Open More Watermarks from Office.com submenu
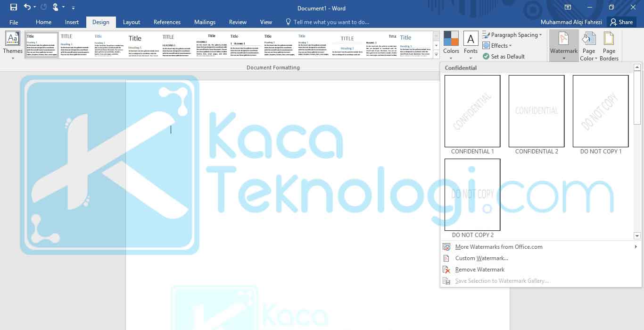The image size is (644, 330). click(541, 247)
